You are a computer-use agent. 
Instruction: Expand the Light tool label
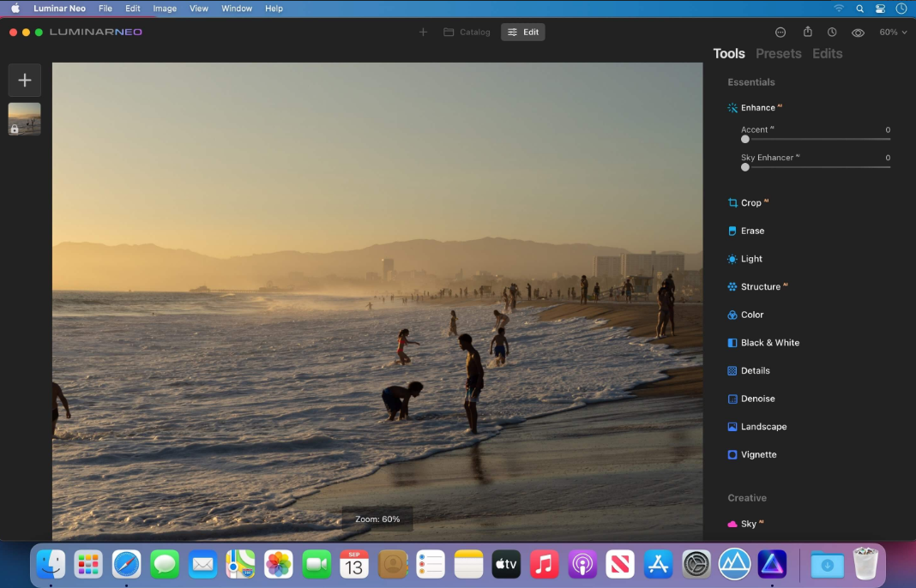click(751, 259)
